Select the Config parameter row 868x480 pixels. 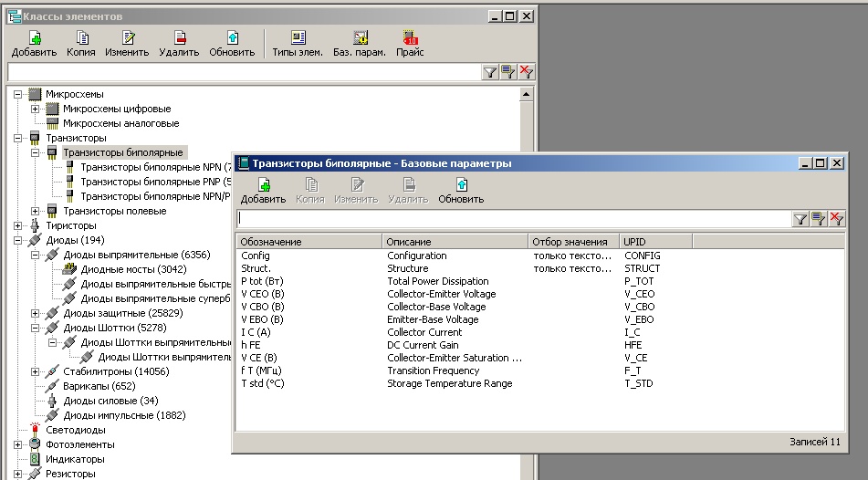539,256
